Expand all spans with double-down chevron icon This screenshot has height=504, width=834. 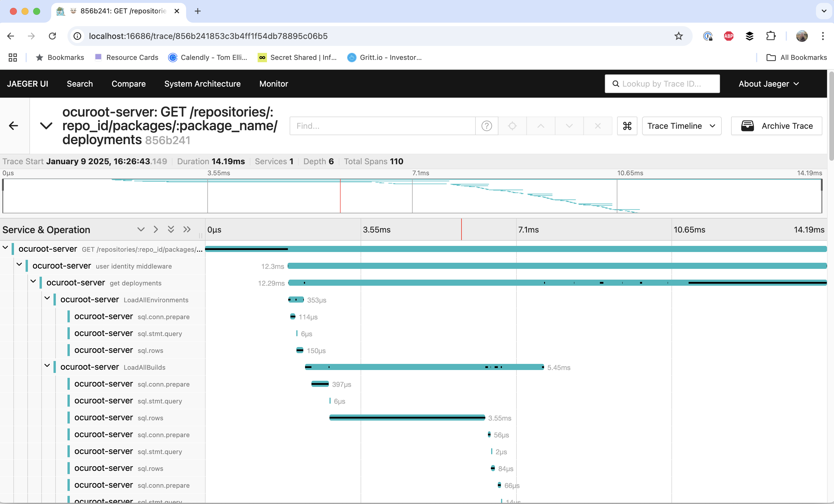point(171,229)
